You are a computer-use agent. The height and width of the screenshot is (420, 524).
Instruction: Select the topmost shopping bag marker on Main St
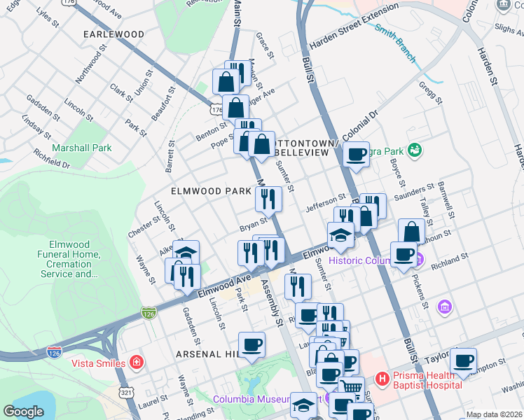[x=226, y=82]
